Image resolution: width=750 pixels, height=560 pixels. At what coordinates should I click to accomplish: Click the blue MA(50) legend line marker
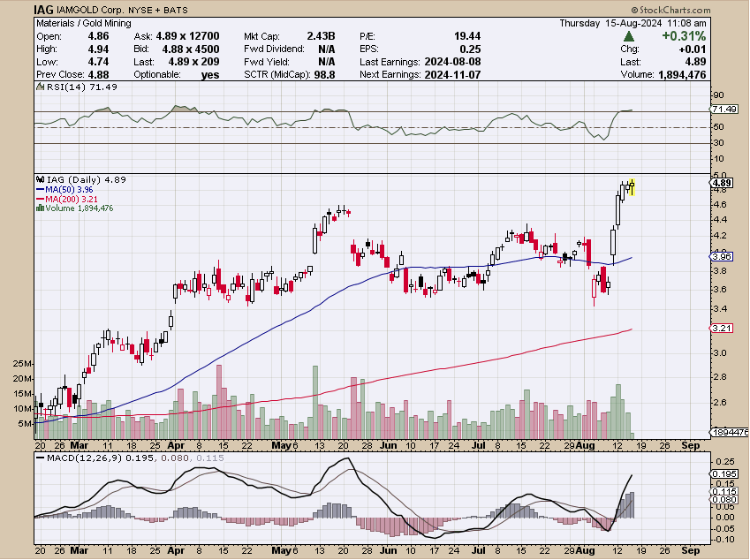click(40, 190)
